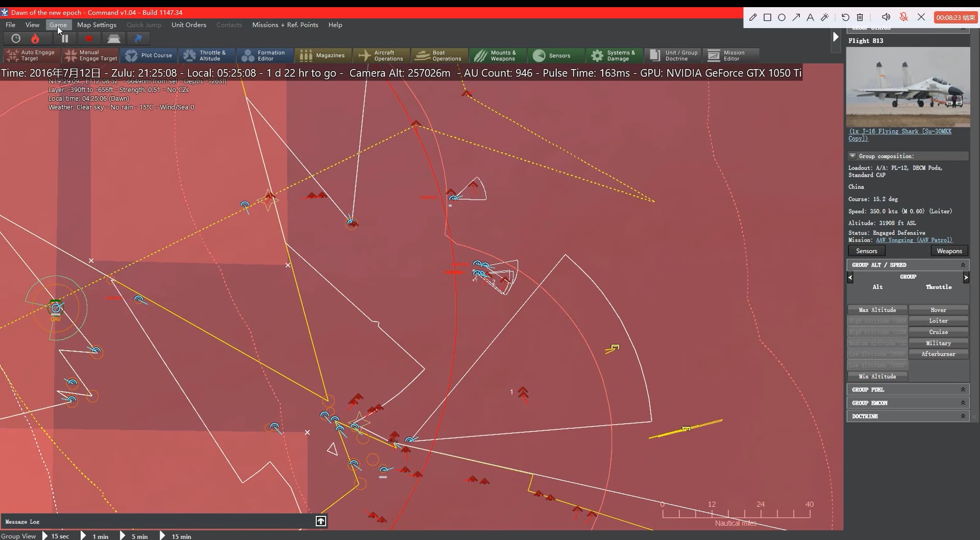Click the red record button
The image size is (980, 540).
click(89, 38)
